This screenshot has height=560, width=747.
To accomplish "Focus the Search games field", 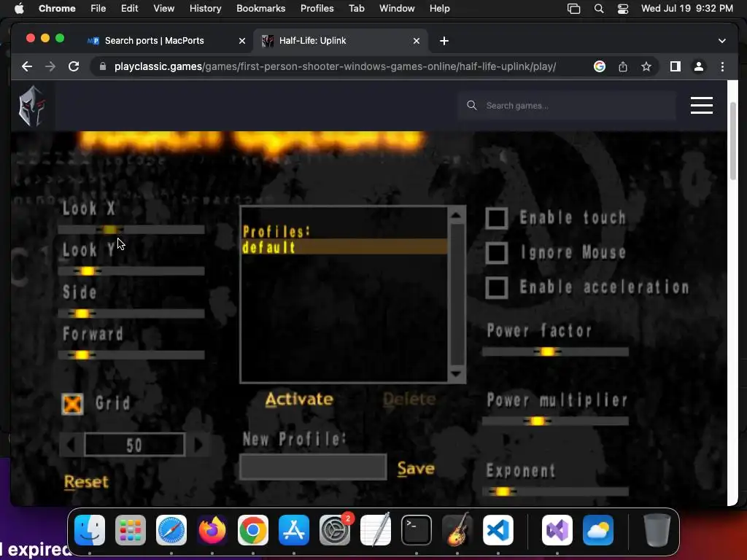I will point(567,106).
